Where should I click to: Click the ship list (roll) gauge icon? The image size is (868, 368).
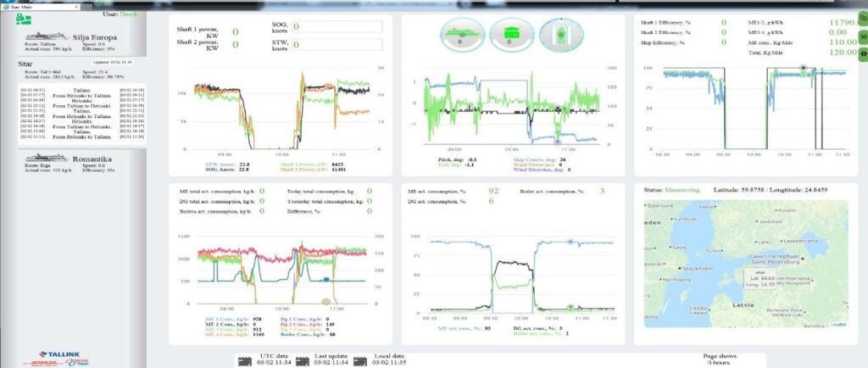click(509, 36)
